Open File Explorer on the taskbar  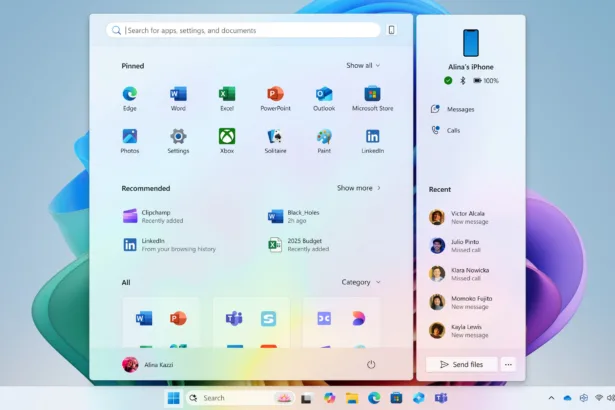352,398
